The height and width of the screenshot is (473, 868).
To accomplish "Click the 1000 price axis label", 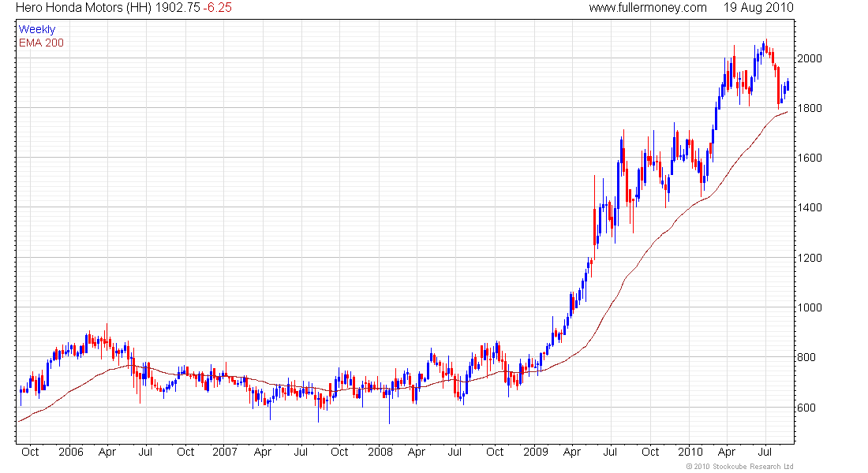I will click(810, 307).
